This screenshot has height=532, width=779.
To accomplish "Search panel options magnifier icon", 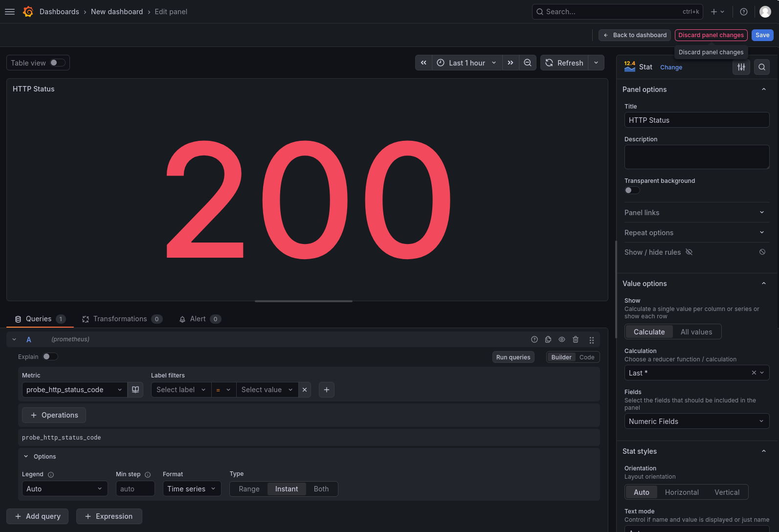I will pos(762,67).
